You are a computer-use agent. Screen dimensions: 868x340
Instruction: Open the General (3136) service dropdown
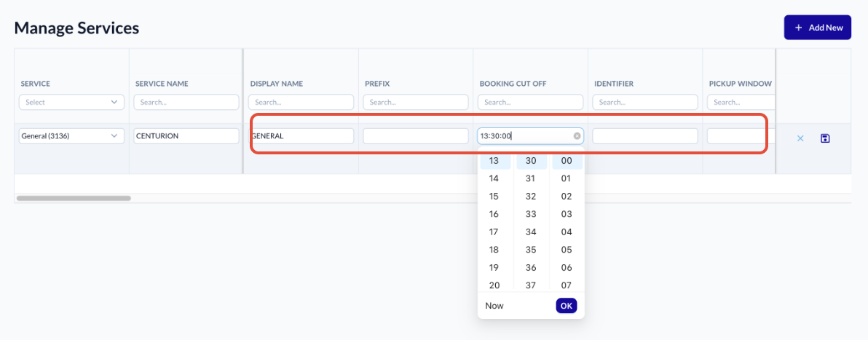click(71, 135)
